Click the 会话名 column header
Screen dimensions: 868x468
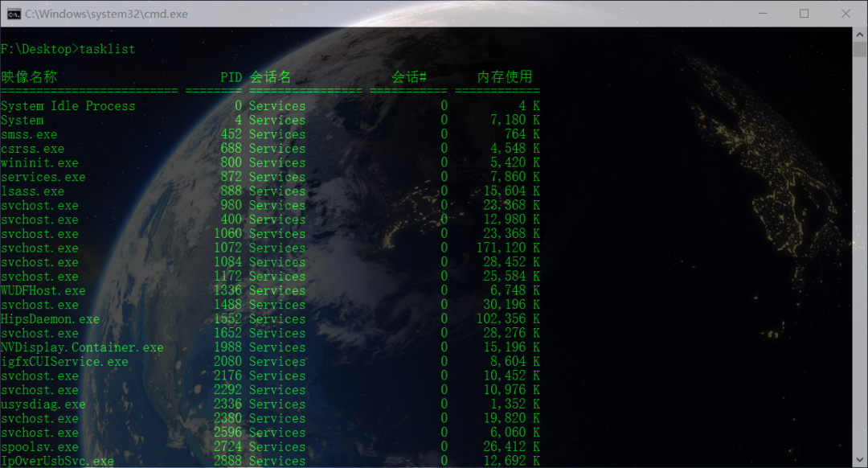pyautogui.click(x=270, y=77)
